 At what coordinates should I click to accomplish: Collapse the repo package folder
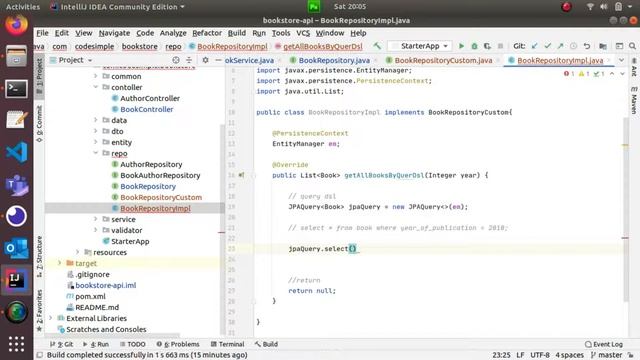pyautogui.click(x=96, y=153)
